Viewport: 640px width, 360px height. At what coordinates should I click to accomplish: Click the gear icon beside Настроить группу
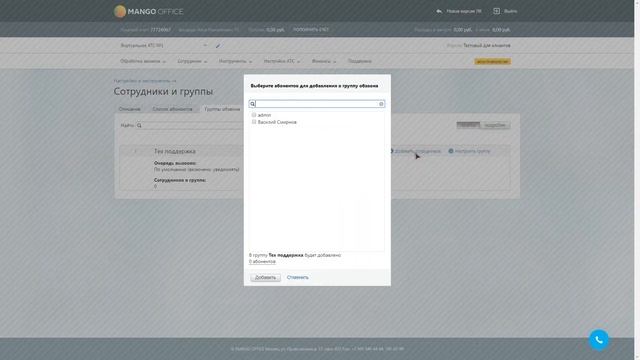point(451,151)
